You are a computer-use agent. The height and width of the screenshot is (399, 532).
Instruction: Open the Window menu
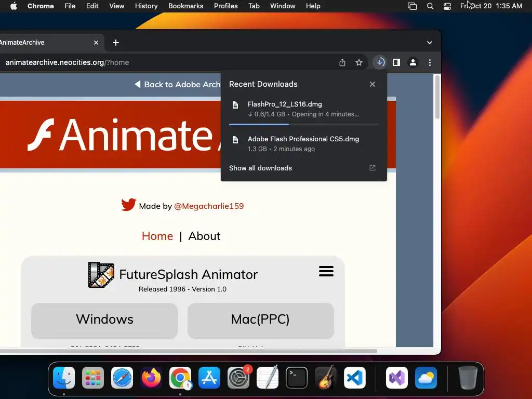(x=283, y=6)
